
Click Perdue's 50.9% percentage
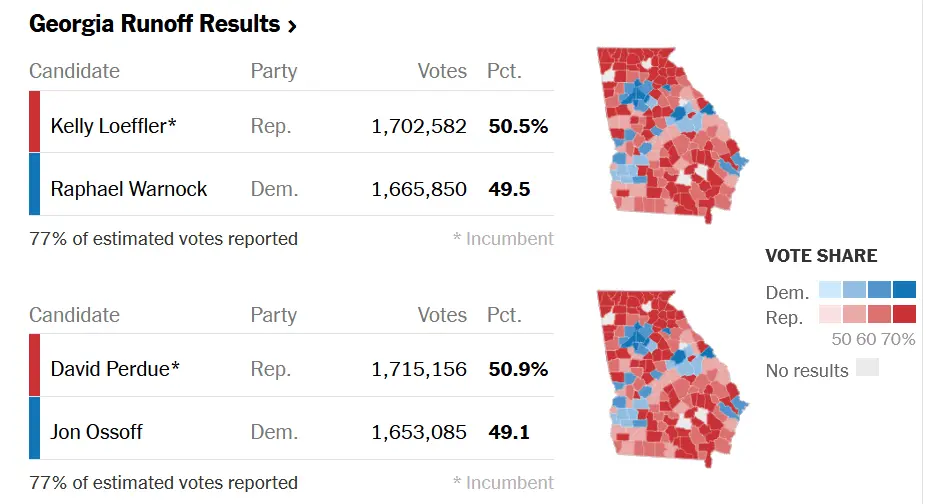[x=518, y=369]
